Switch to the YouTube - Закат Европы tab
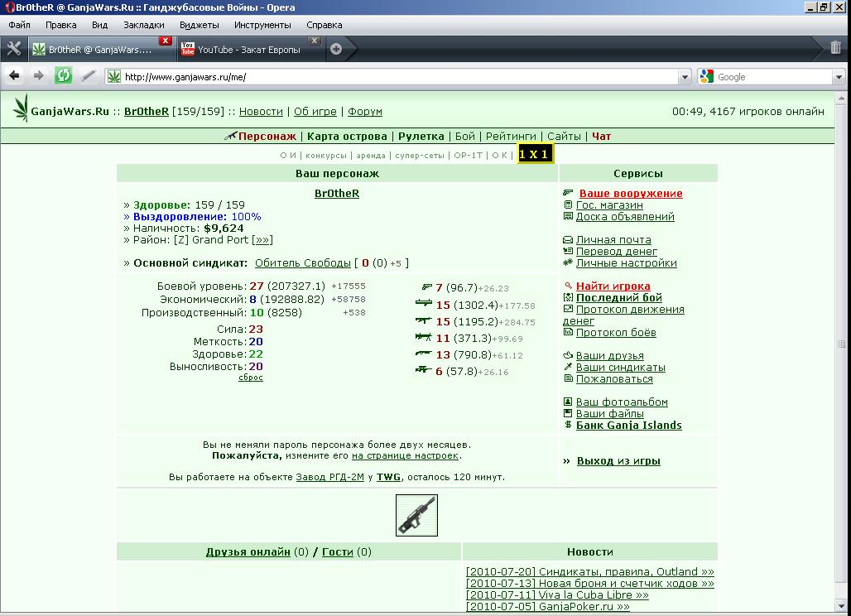Viewport: 851px width, 616px height. 249,50
